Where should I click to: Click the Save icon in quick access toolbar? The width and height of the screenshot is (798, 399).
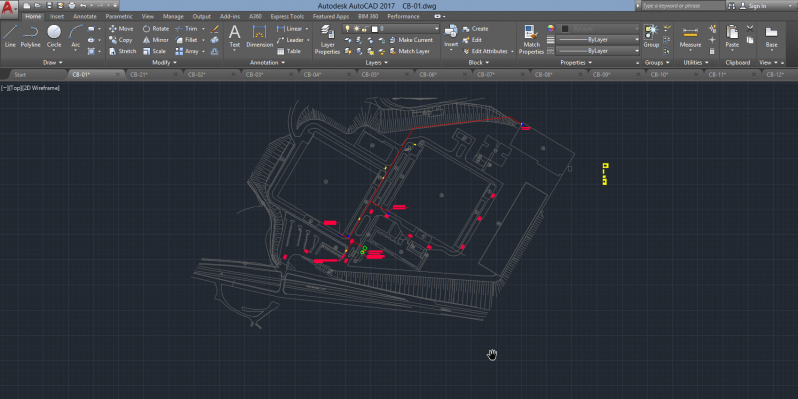pyautogui.click(x=49, y=6)
